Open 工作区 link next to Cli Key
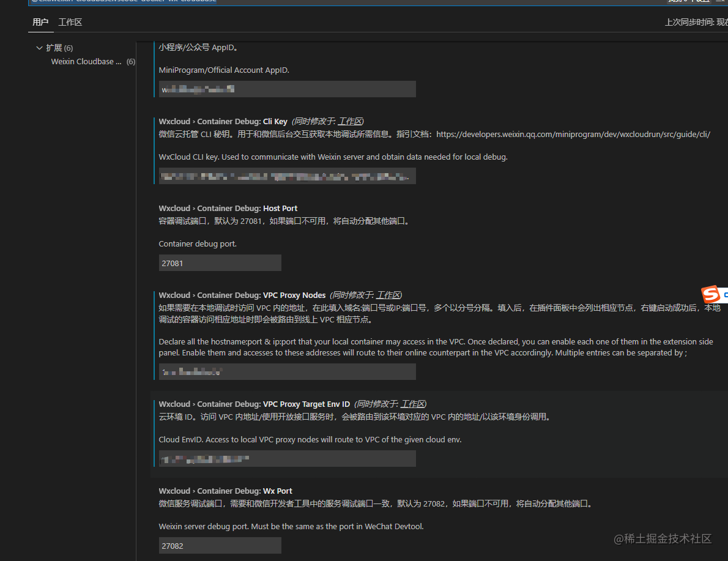The height and width of the screenshot is (561, 728). 349,121
